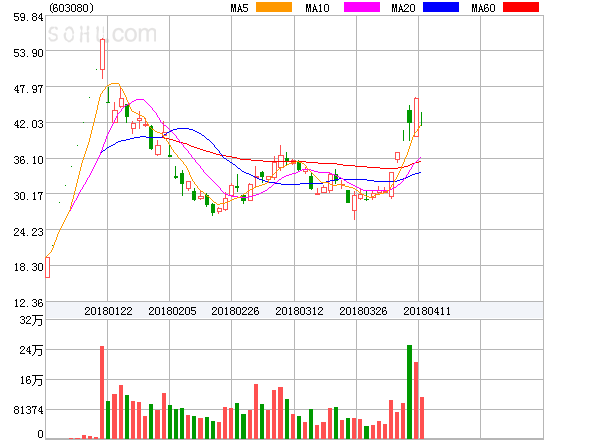Click the 36.10 price axis label
The height and width of the screenshot is (440, 600).
[28, 160]
